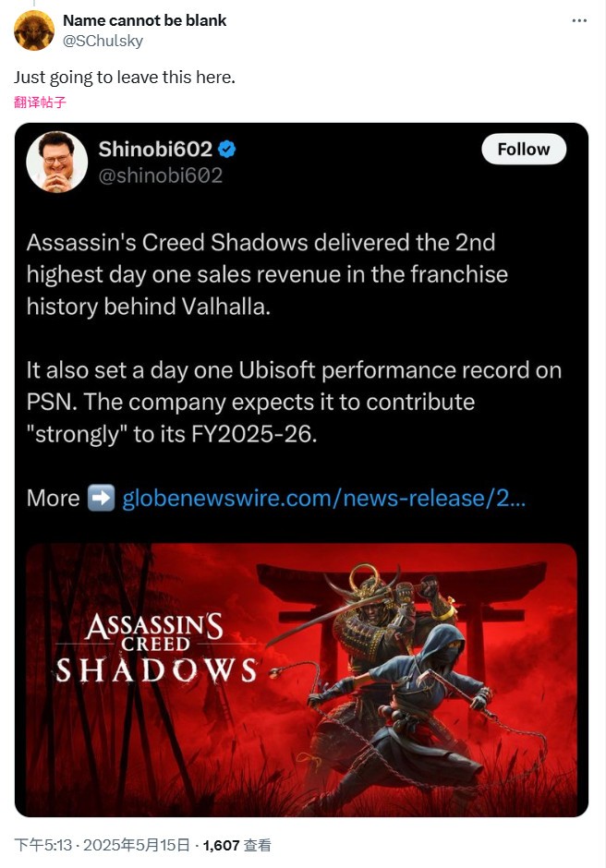The height and width of the screenshot is (868, 606).
Task: Select the paragraph about the PSN performance record
Action: (294, 403)
